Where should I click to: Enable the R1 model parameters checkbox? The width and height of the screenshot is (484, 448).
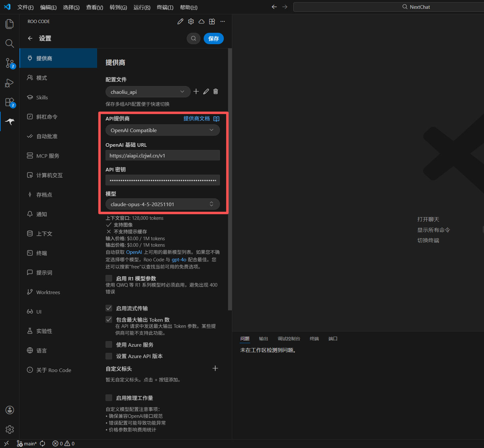pos(109,278)
